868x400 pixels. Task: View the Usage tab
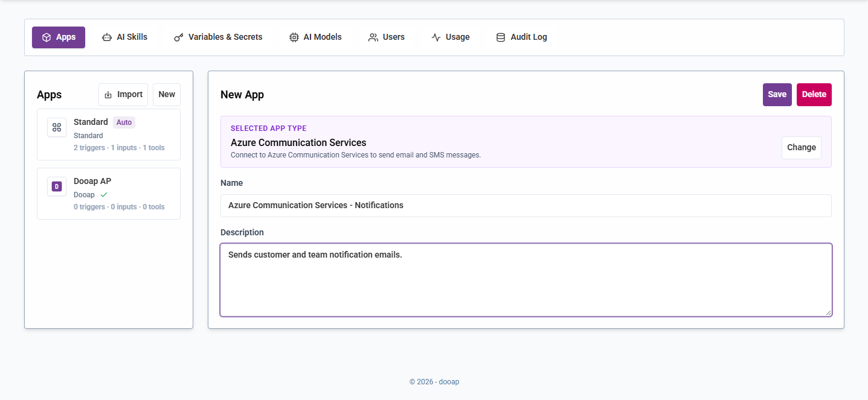[x=451, y=37]
